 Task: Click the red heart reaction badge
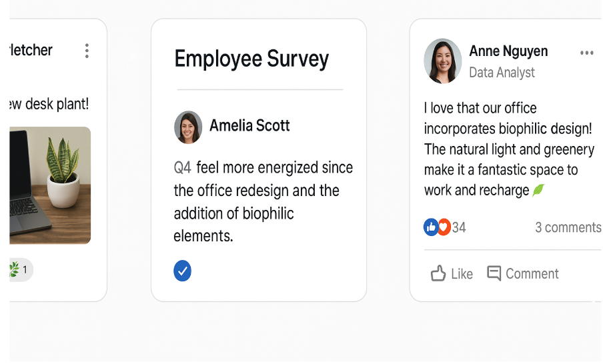(444, 227)
